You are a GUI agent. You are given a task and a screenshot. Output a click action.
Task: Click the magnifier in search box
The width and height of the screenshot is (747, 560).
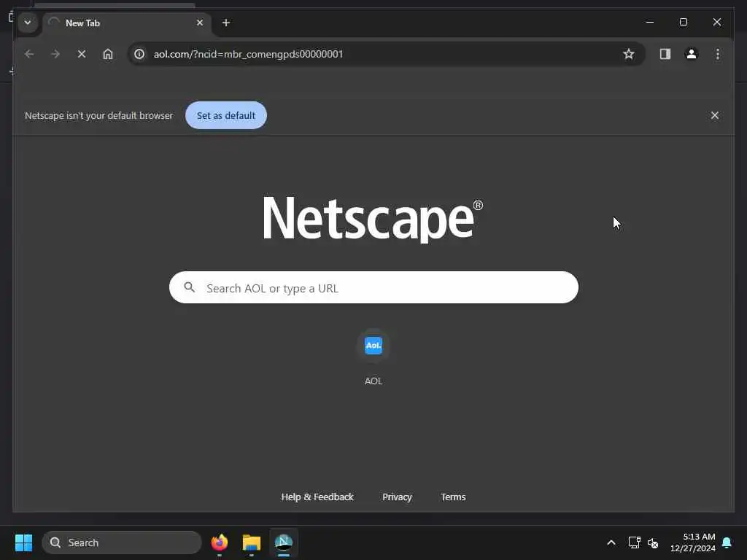point(189,287)
